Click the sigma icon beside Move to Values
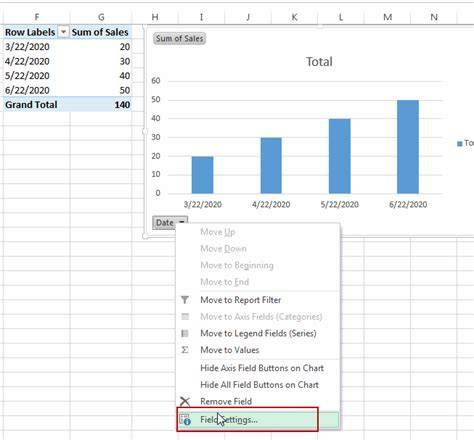Viewport: 474px width, 440px height. (185, 350)
